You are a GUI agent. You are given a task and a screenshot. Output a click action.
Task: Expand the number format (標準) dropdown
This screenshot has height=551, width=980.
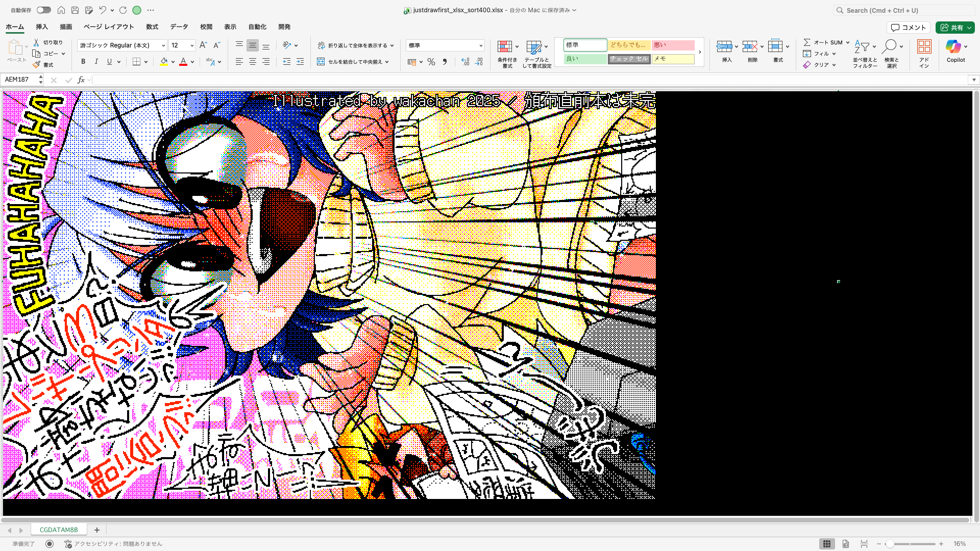tap(480, 45)
